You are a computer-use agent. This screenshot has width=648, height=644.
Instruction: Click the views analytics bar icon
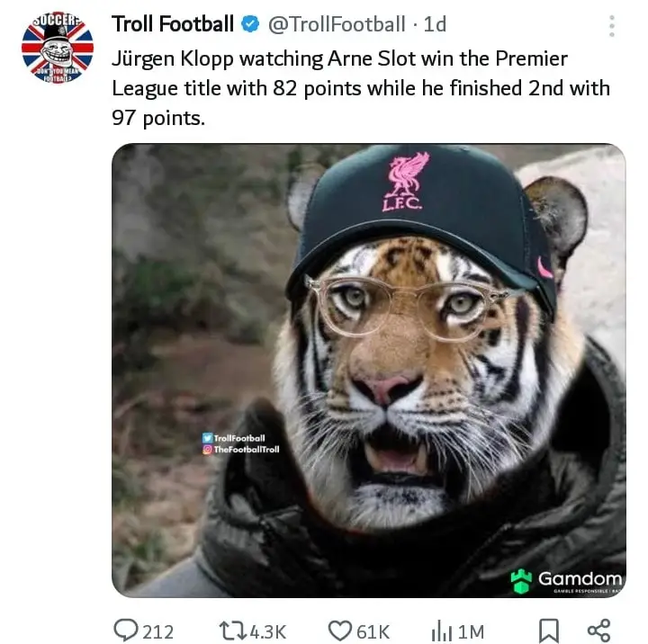pos(441,631)
